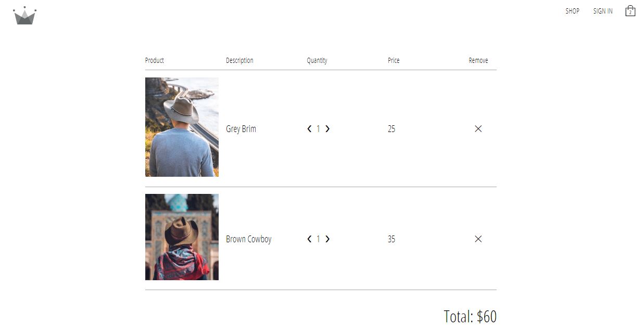This screenshot has height=327, width=644.
Task: Select the Grey Brim hat thumbnail
Action: point(182,127)
